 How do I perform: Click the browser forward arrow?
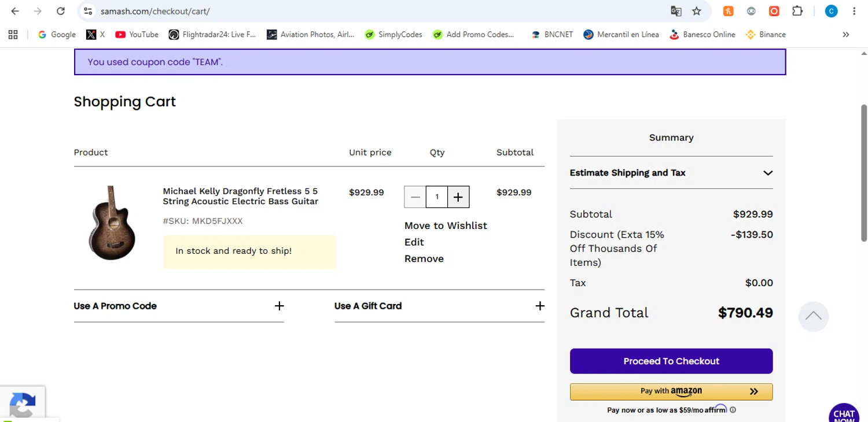(x=38, y=11)
